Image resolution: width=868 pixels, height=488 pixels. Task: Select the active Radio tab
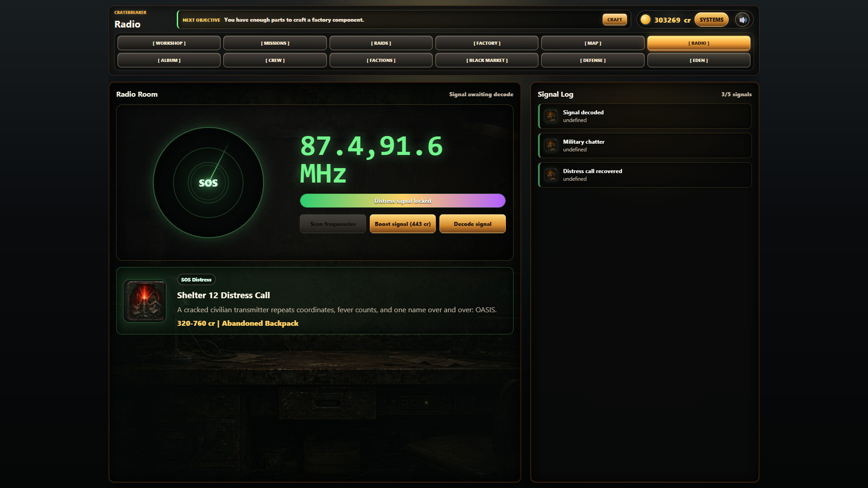coord(699,43)
